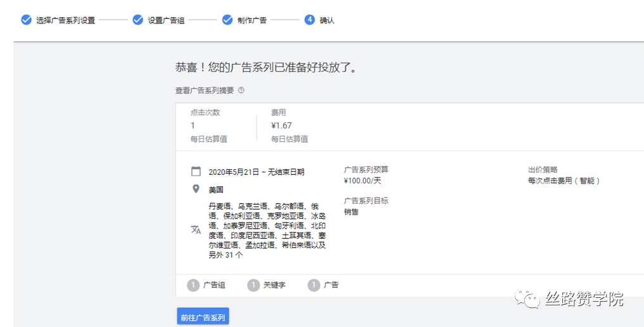Viewport: 644px width, 327px height.
Task: Click the gray count badge for 关键字
Action: coord(253,285)
